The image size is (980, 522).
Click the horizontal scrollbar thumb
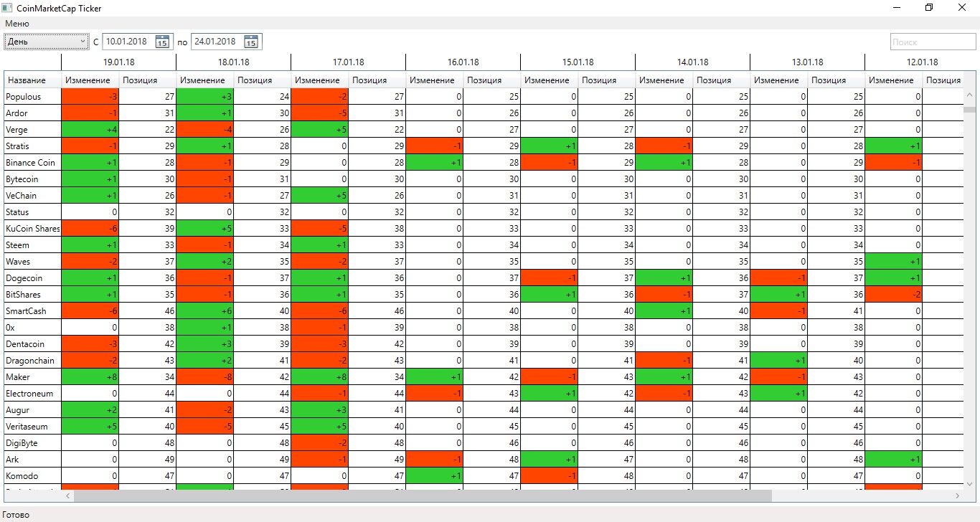pyautogui.click(x=423, y=495)
